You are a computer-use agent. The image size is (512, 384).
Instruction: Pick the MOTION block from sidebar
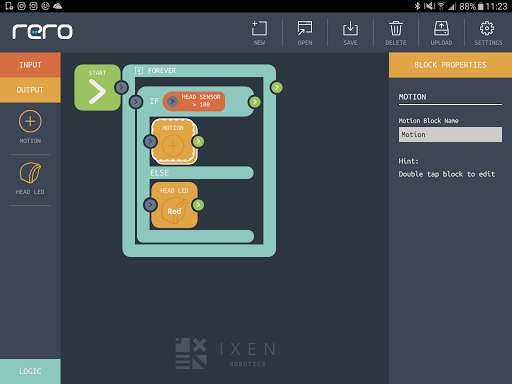click(30, 127)
